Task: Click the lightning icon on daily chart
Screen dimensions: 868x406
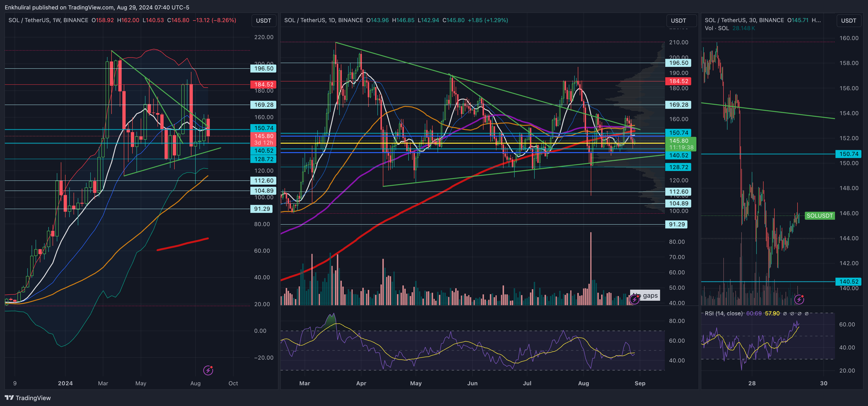Action: (634, 299)
